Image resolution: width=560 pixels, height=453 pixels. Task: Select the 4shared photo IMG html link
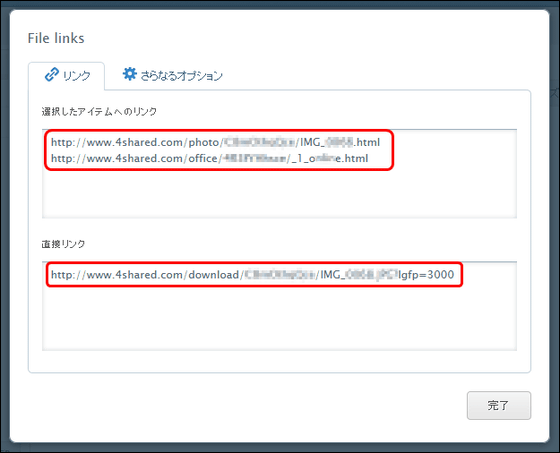click(215, 142)
